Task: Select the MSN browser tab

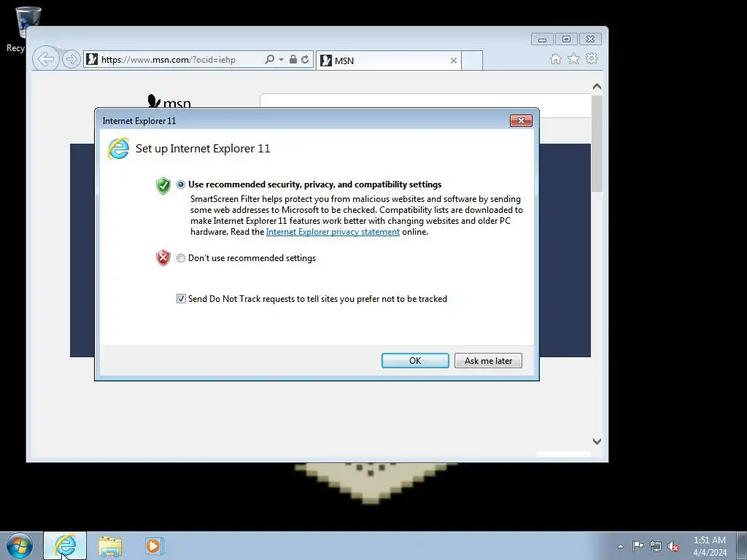Action: pyautogui.click(x=388, y=61)
